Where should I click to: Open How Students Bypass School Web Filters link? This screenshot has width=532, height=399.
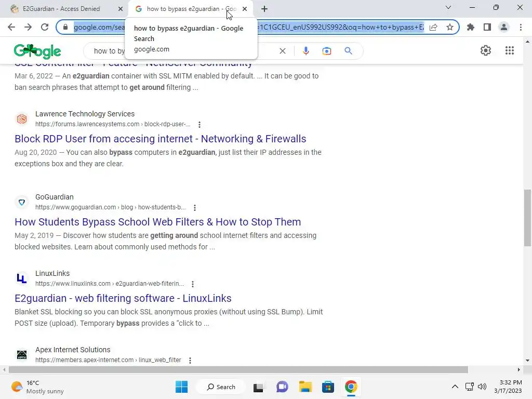158,222
